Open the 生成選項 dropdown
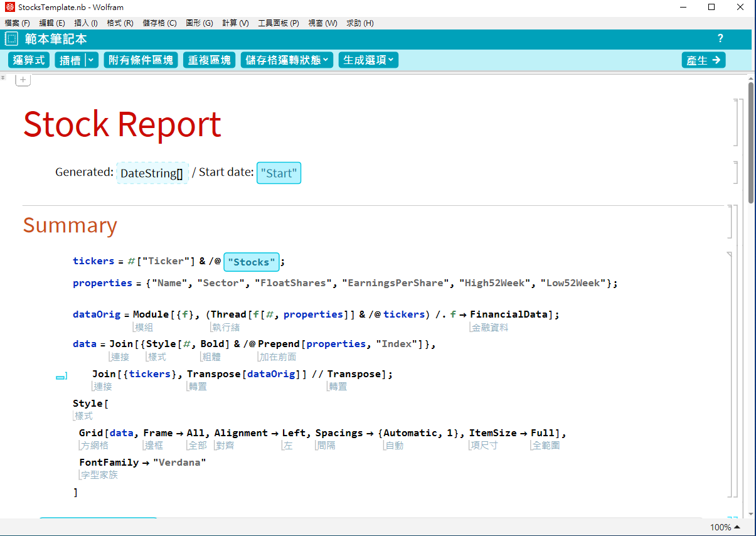 (x=368, y=60)
